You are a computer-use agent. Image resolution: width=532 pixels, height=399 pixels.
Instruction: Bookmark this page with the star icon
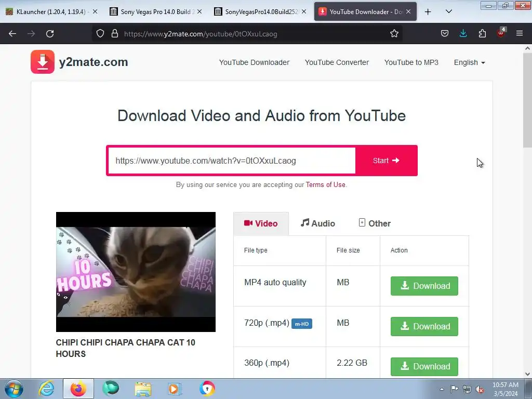click(394, 34)
